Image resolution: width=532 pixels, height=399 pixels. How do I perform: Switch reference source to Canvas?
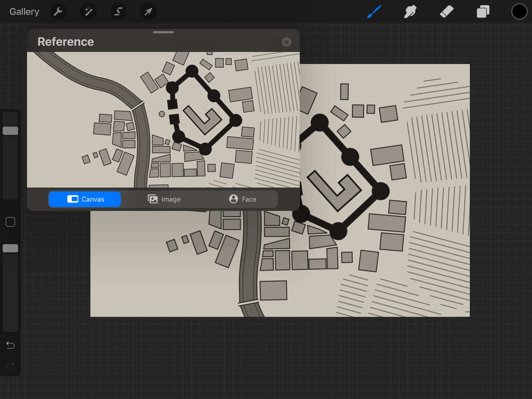(85, 199)
